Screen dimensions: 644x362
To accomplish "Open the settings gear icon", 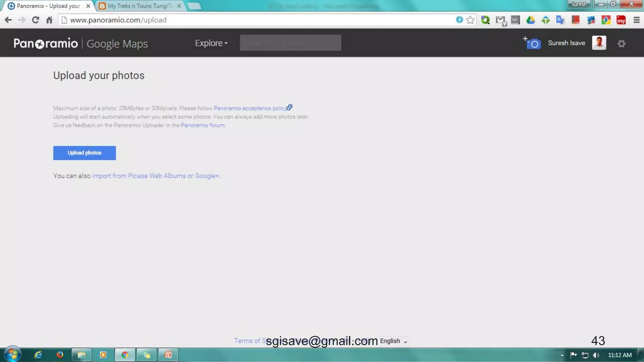I will 621,43.
